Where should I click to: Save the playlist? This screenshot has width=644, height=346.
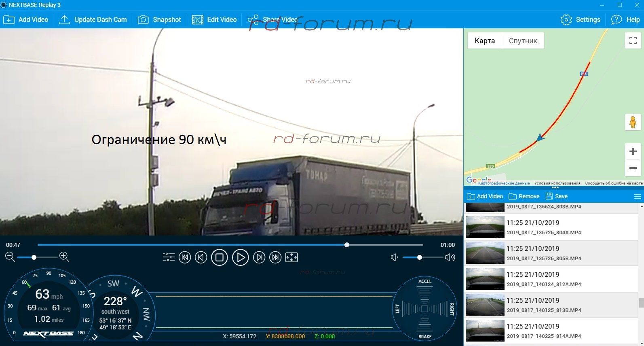(556, 196)
